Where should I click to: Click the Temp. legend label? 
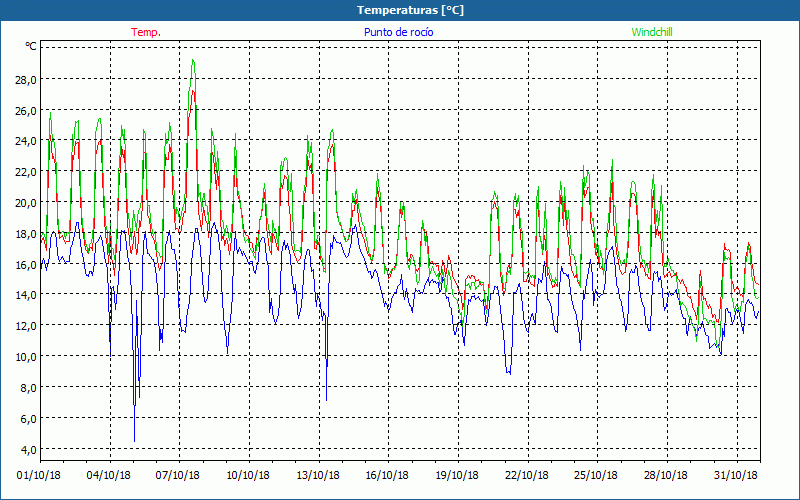pos(146,32)
